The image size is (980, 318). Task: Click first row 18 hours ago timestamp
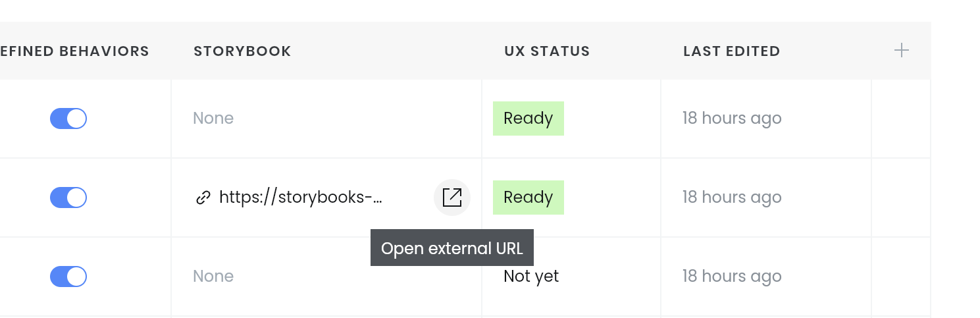pyautogui.click(x=732, y=119)
